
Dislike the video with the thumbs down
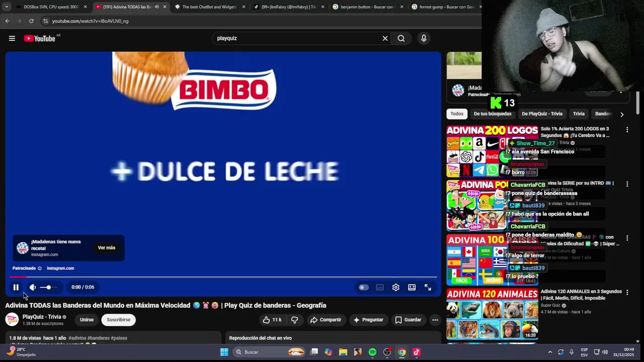[x=295, y=320]
